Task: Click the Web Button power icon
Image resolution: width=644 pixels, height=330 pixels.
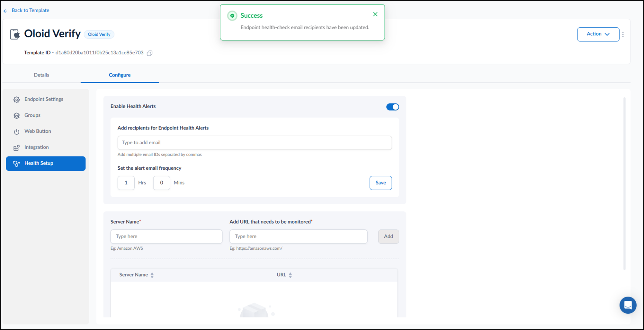Action: 17,132
